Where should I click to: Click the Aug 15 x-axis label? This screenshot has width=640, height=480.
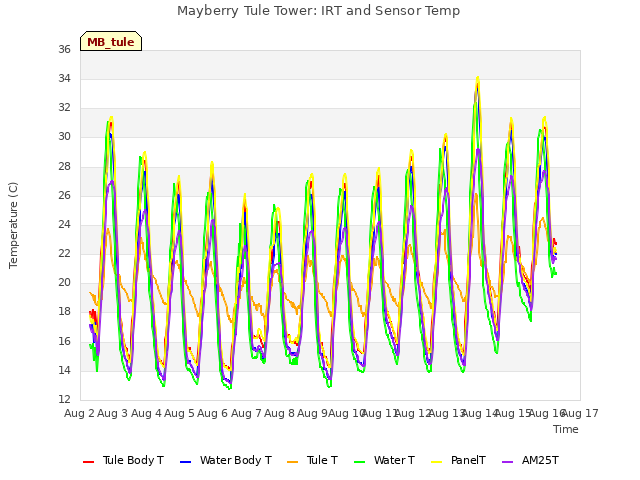(x=513, y=413)
